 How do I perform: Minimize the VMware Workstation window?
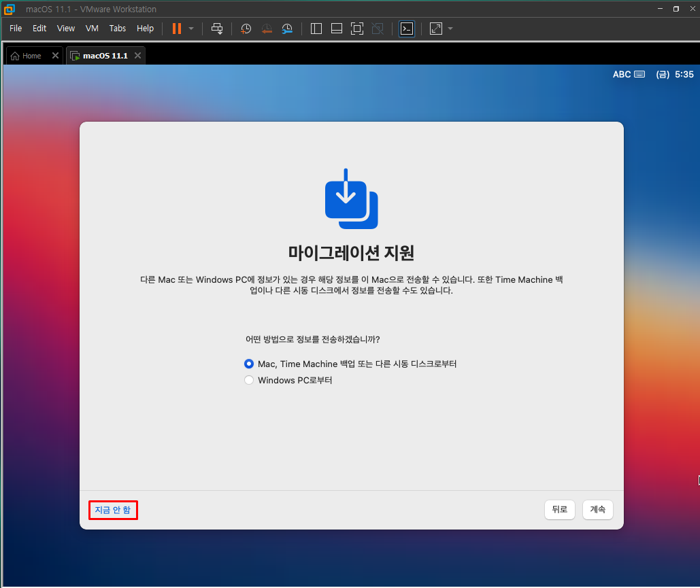[x=661, y=8]
